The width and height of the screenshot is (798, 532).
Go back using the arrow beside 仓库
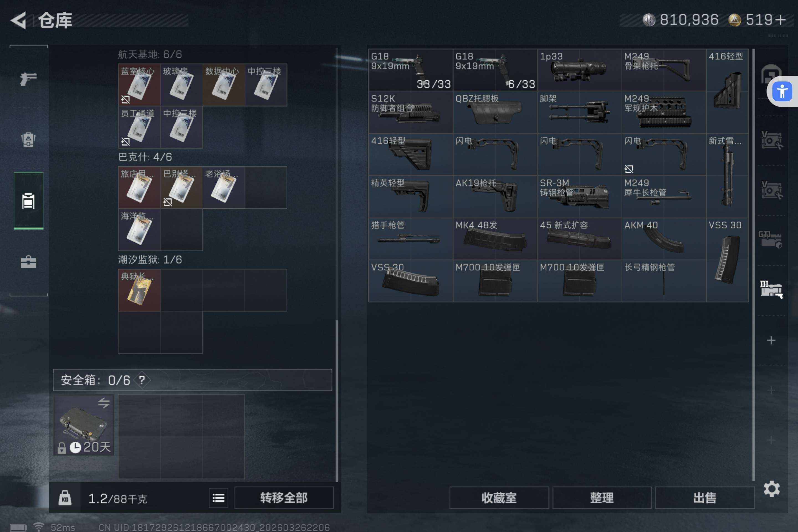(19, 20)
